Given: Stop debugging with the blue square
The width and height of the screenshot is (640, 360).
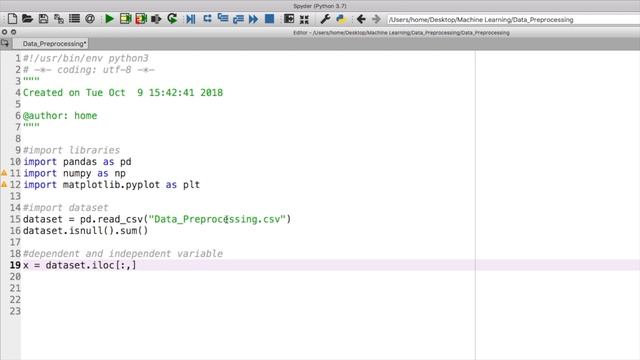Looking at the screenshot, I should click(269, 19).
